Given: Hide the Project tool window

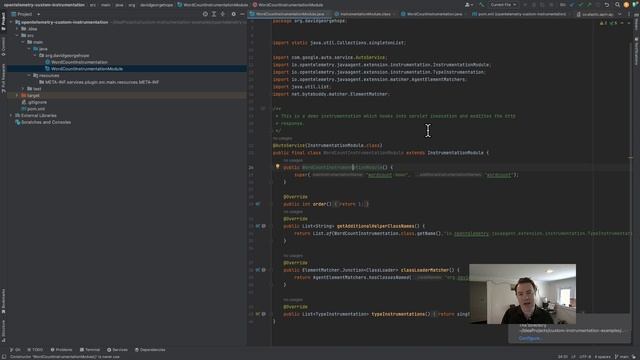Looking at the screenshot, I should (242, 14).
